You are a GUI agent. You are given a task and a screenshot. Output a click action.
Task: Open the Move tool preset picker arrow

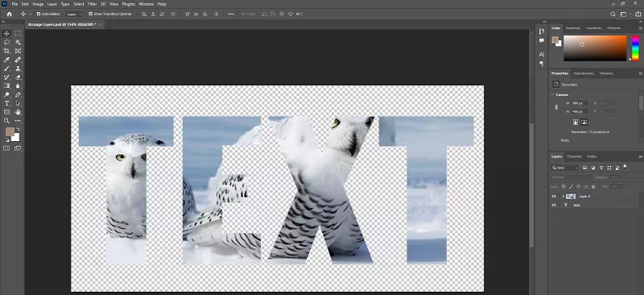[x=30, y=14]
